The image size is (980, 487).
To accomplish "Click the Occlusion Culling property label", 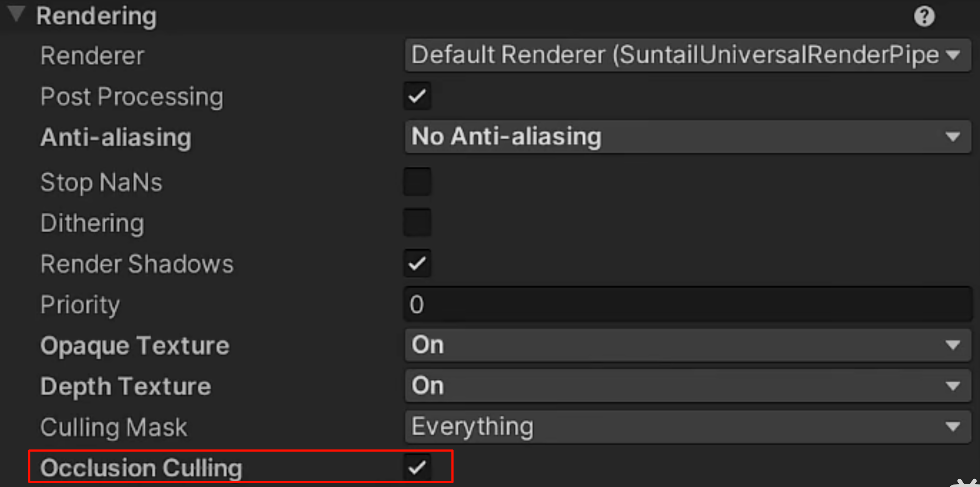I will tap(141, 468).
